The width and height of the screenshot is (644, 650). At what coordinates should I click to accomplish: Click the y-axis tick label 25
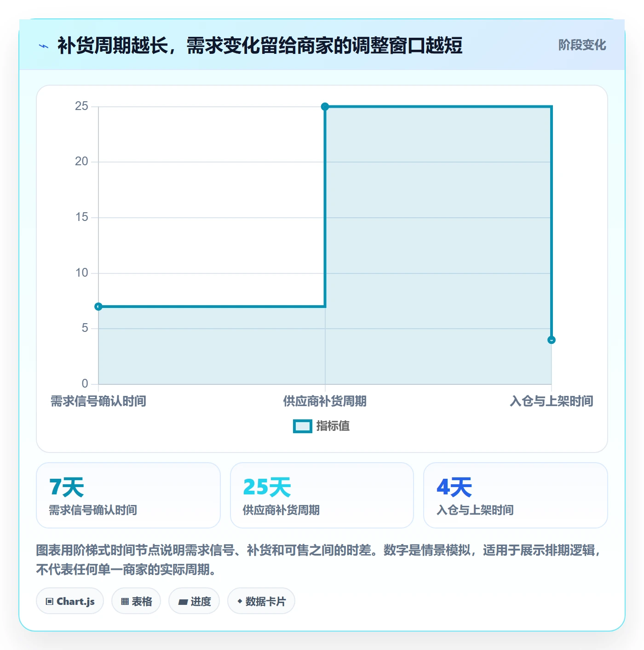coord(81,106)
